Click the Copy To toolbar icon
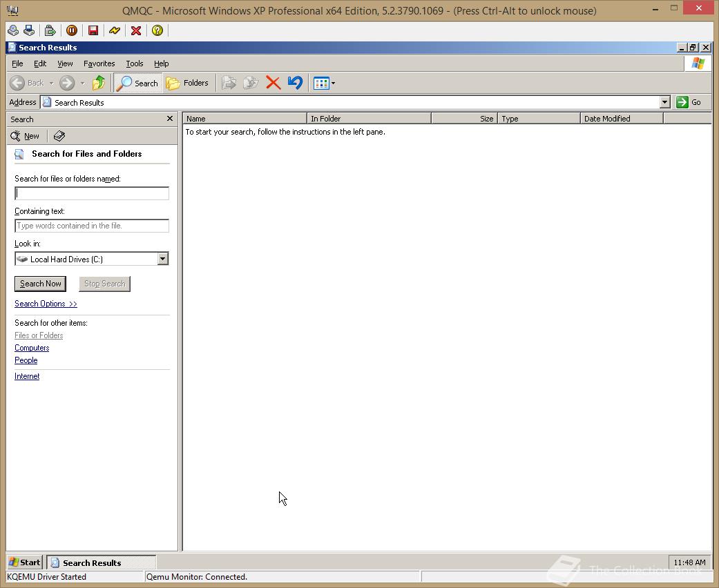Viewport: 719px width, 588px height. 251,83
